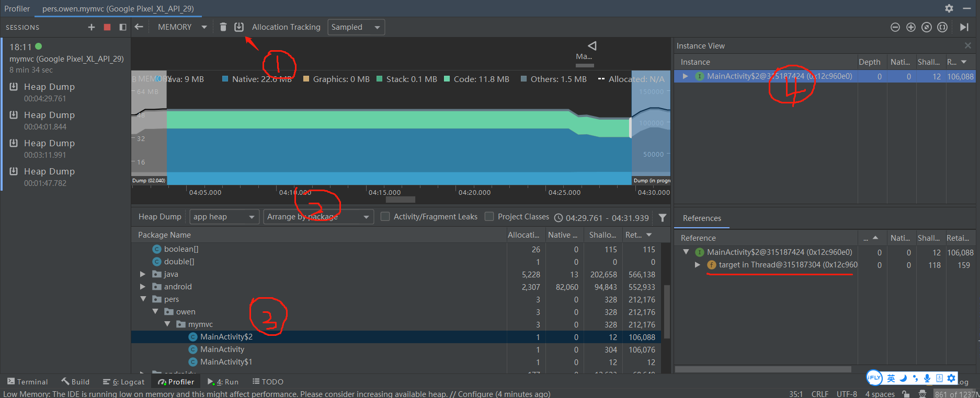Dump Java heap with download icon
This screenshot has height=398, width=980.
tap(239, 27)
